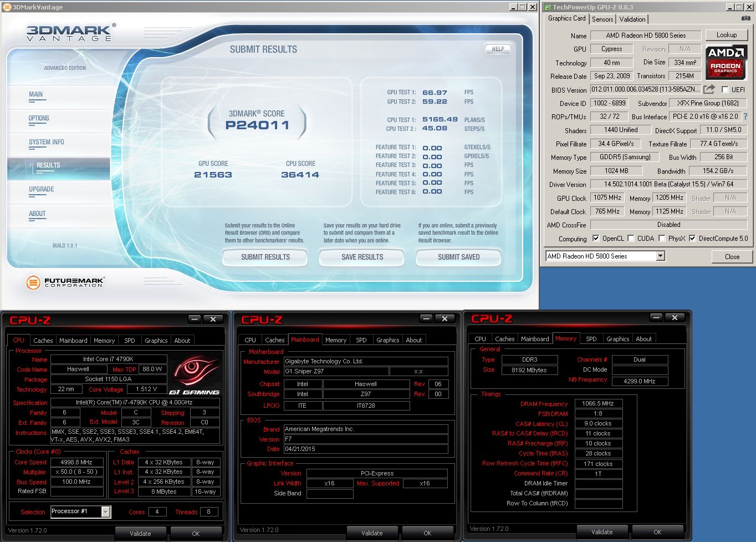Open the Graphics Card tab in GPU-Z
756x542 pixels.
566,18
